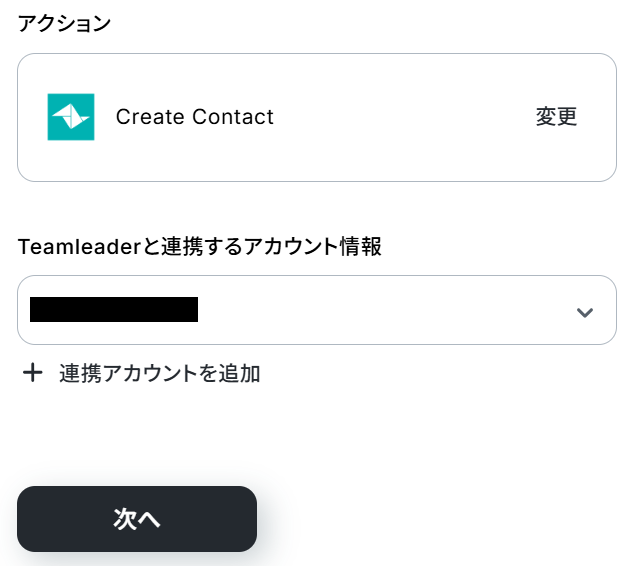Change the Create Contact action via 変更
Viewport: 631px width, 566px height.
pos(556,117)
